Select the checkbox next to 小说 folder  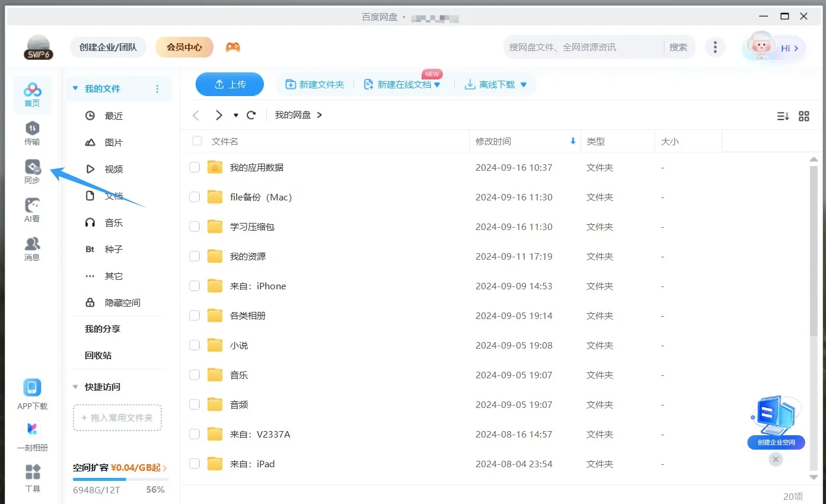click(x=194, y=346)
